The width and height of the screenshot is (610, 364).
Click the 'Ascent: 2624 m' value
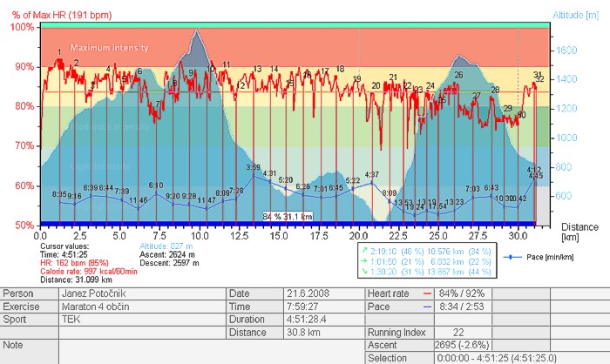167,255
